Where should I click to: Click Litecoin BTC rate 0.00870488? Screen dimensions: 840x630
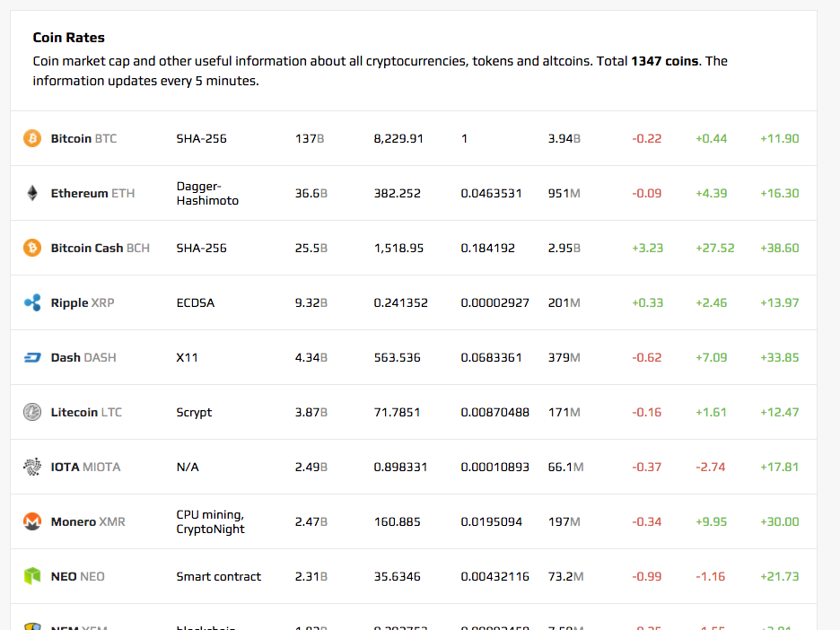(x=495, y=412)
